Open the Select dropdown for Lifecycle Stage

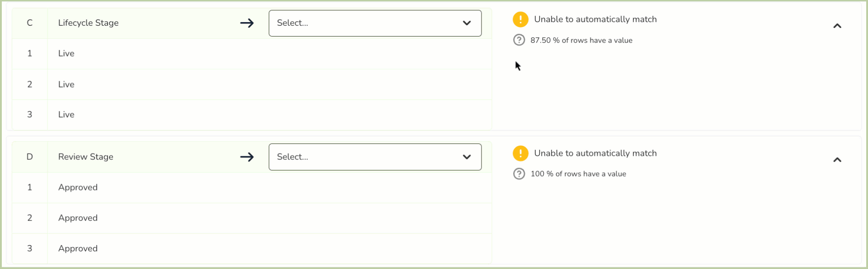pyautogui.click(x=375, y=23)
